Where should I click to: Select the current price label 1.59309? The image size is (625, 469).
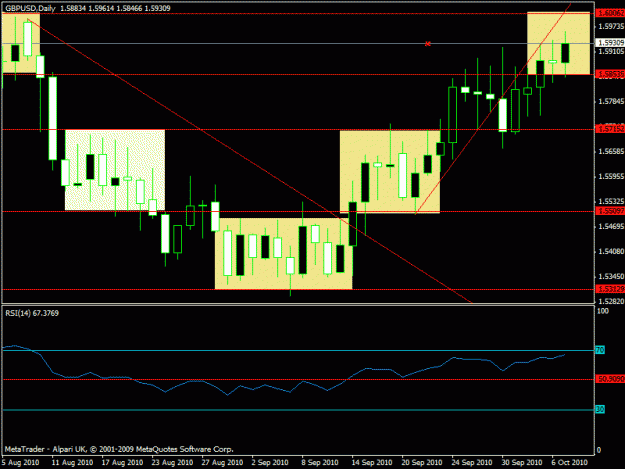coord(610,42)
